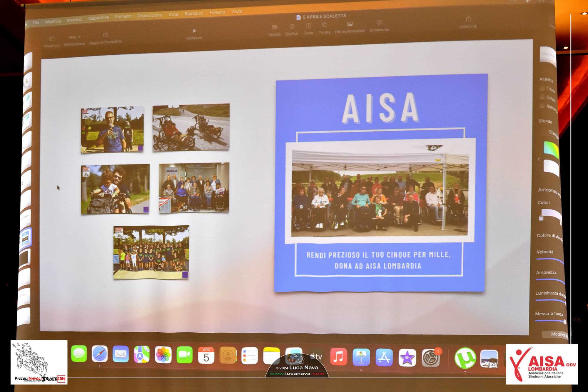Select the ATASSIA indoor group photo
The image size is (588, 392).
pyautogui.click(x=194, y=188)
